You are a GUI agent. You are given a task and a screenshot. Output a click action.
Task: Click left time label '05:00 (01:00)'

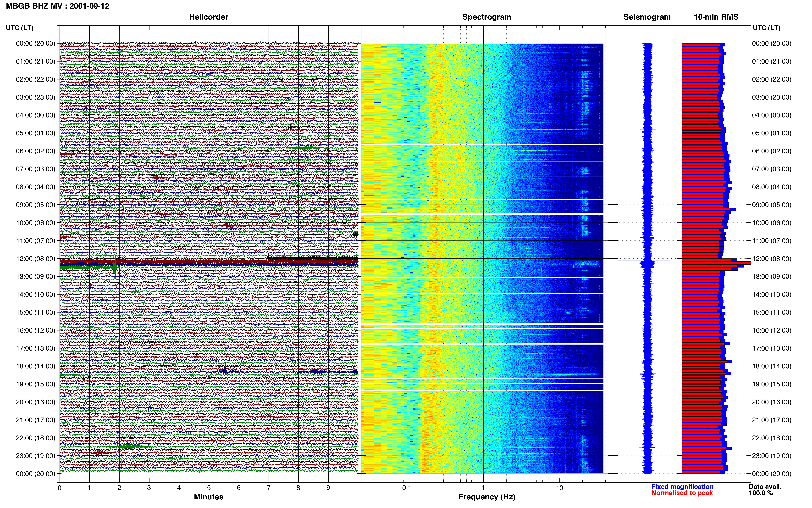pos(35,133)
